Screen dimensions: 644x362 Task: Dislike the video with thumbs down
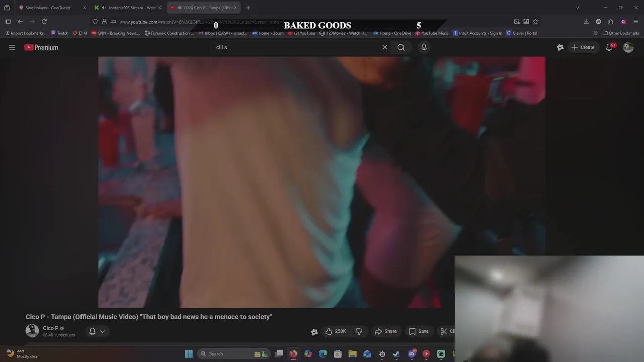coord(359,331)
